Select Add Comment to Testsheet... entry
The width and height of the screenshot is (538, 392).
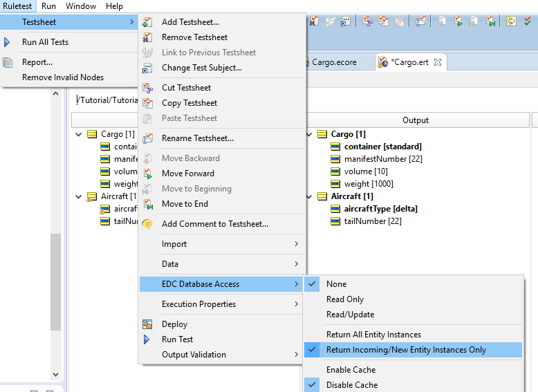[222, 223]
